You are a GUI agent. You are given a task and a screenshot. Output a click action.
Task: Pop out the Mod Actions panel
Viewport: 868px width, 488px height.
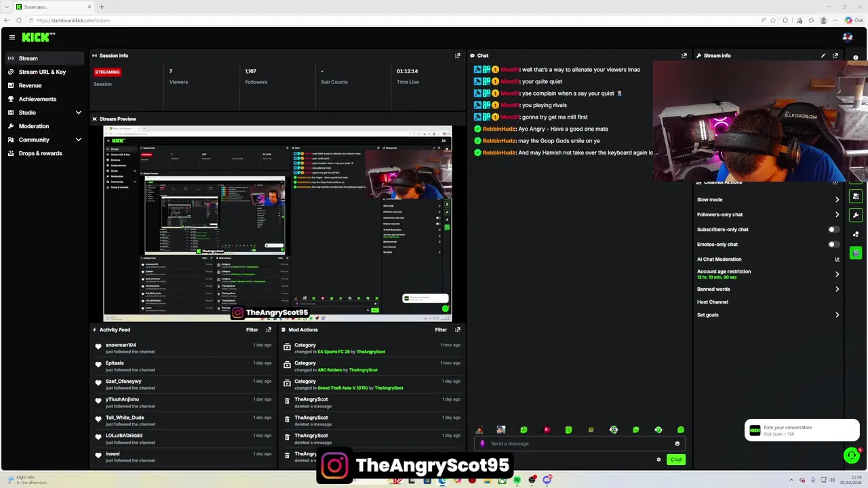tap(457, 330)
